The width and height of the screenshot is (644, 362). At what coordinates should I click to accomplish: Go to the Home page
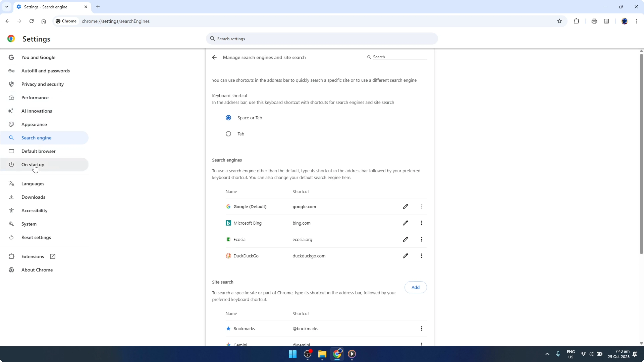(x=44, y=21)
